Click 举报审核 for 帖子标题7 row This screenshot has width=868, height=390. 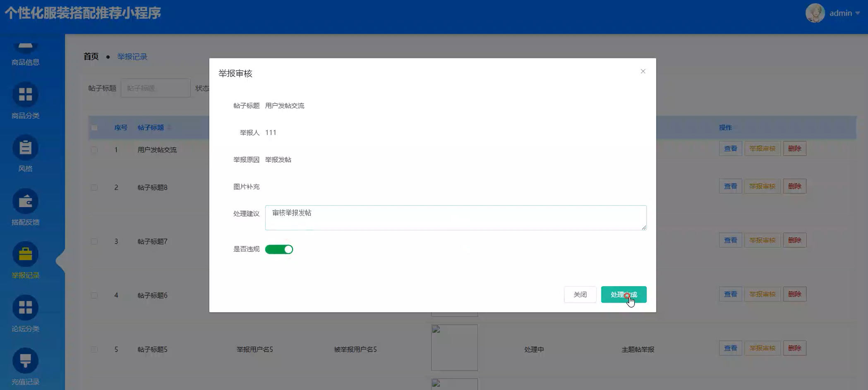click(762, 240)
